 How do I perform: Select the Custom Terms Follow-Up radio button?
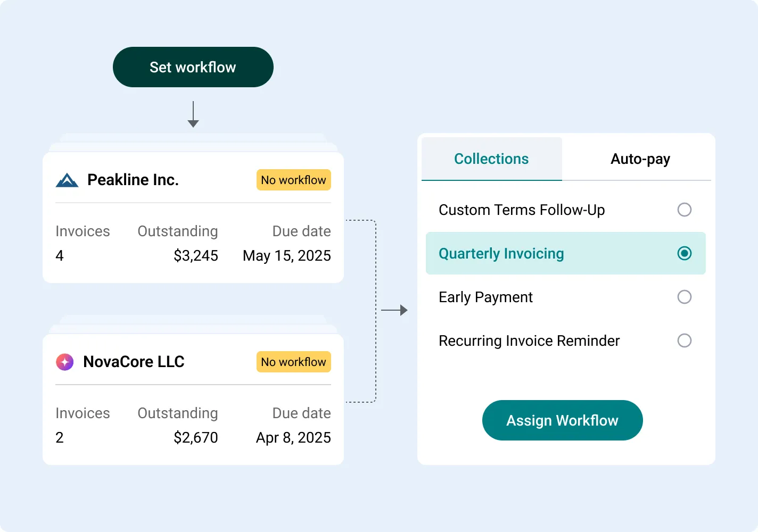(684, 210)
